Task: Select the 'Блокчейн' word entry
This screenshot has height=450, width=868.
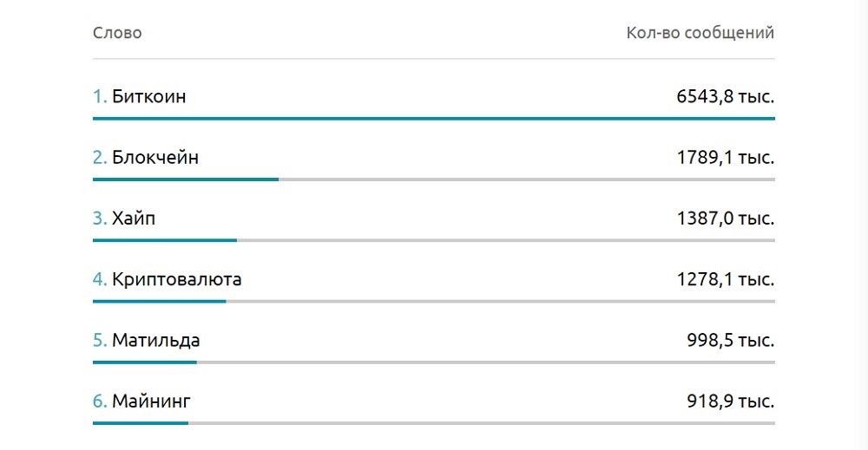Action: coord(155,157)
